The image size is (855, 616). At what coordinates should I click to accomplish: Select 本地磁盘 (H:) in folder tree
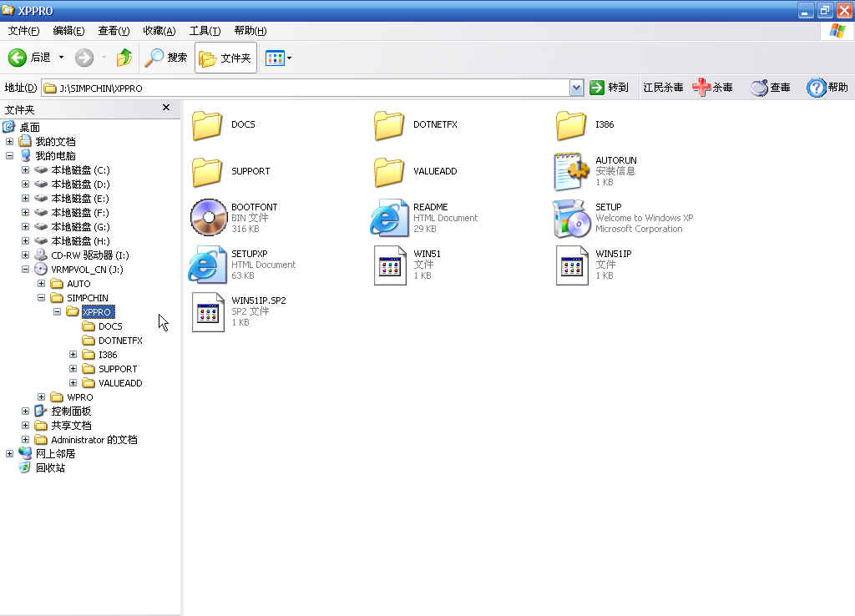coord(80,241)
